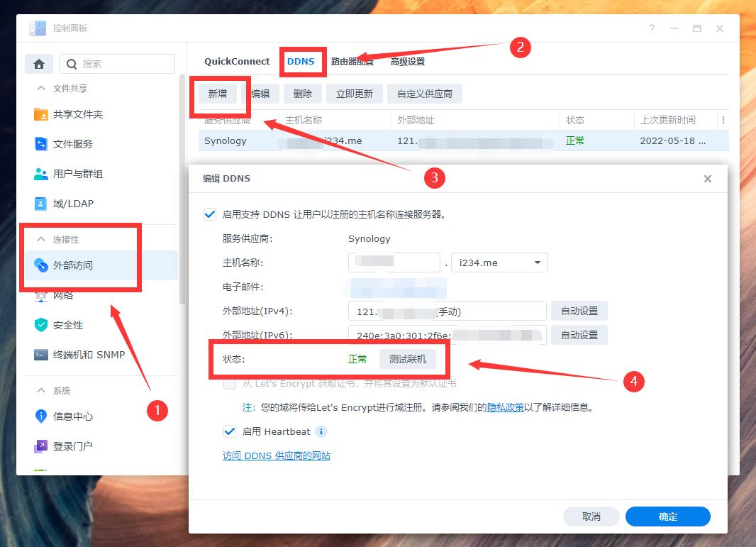Open the 隐私政策 link
The height and width of the screenshot is (547, 756).
[506, 406]
